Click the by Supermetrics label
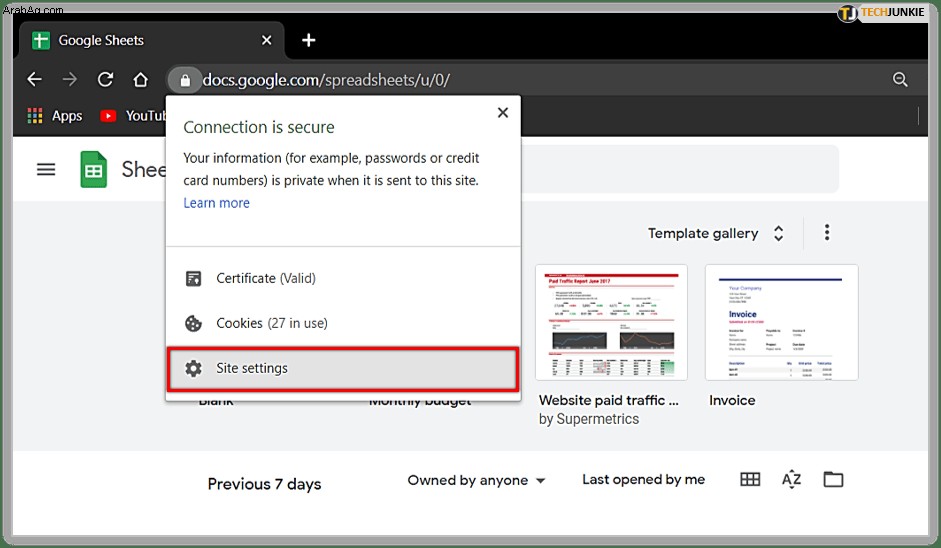The height and width of the screenshot is (548, 941). point(589,419)
